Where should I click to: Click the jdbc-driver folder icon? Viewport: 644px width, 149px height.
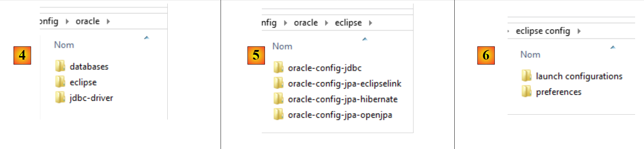[x=60, y=97]
